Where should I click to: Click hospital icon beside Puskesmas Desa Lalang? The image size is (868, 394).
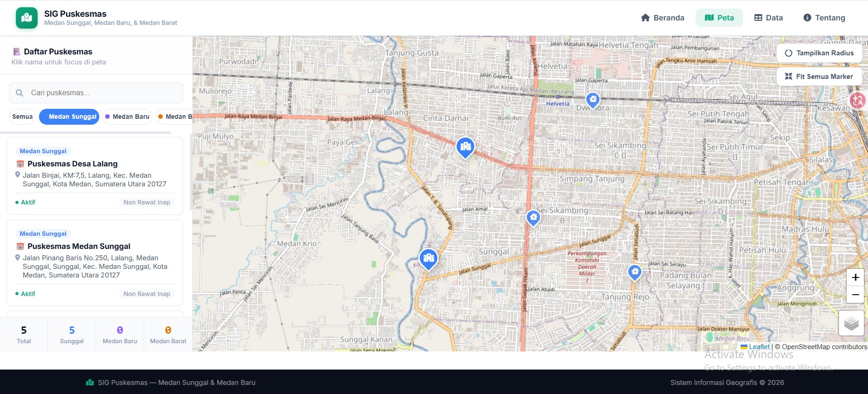(x=20, y=164)
